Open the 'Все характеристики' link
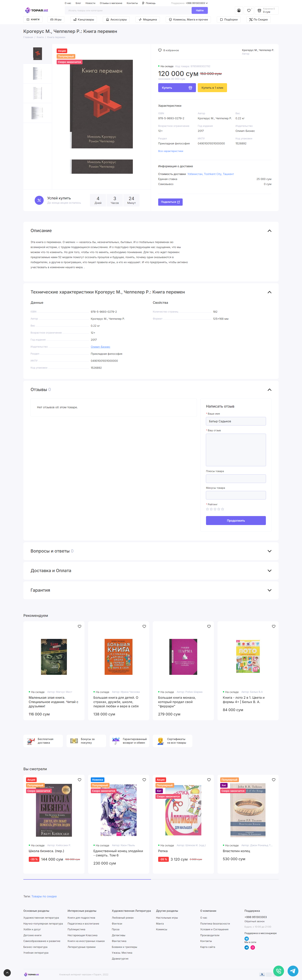 pos(171,151)
